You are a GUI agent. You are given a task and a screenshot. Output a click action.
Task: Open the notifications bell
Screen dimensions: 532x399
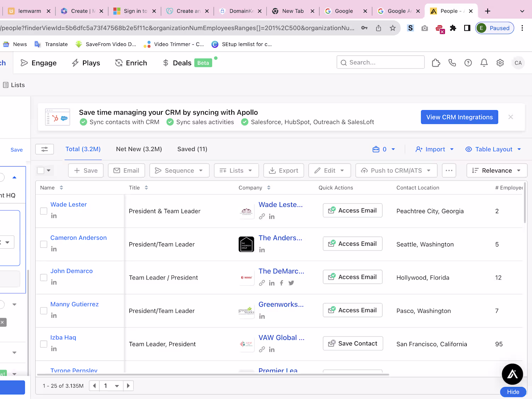coord(484,63)
